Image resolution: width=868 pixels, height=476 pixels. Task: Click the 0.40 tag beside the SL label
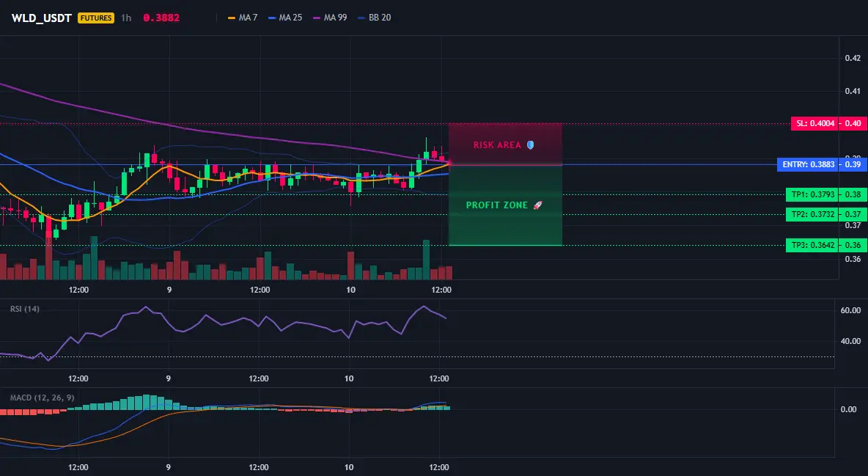(853, 123)
